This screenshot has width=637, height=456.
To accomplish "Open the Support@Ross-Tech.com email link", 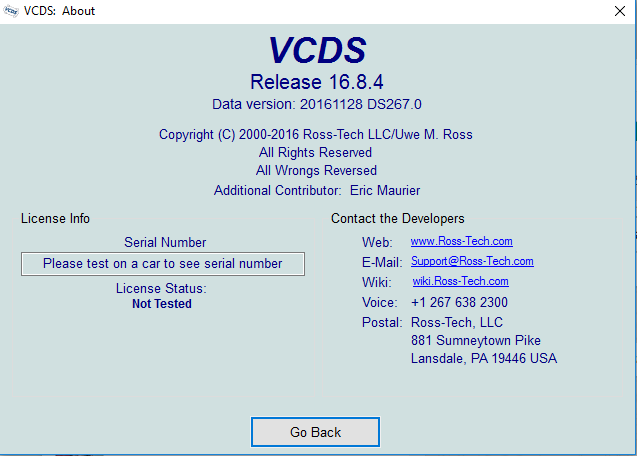I will [472, 261].
